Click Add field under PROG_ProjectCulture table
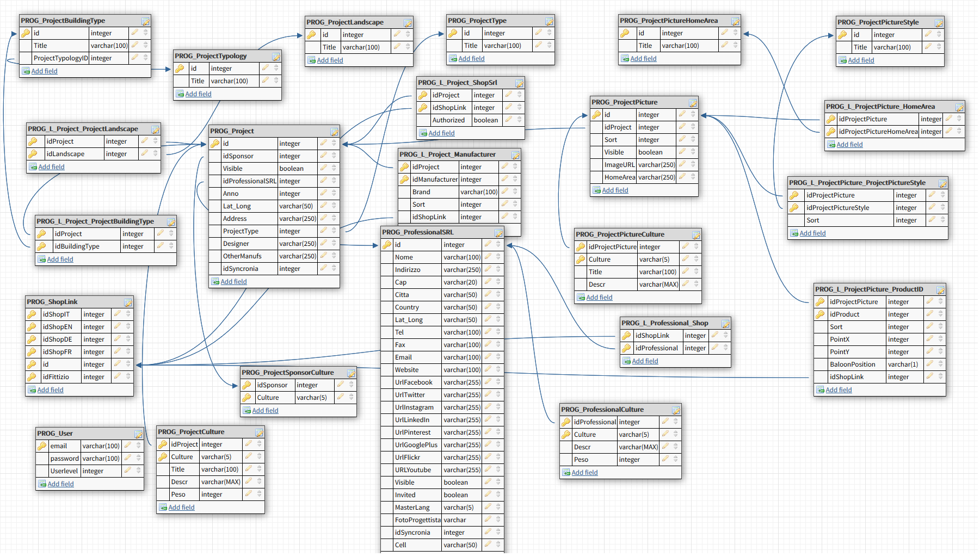The width and height of the screenshot is (980, 557). point(181,508)
